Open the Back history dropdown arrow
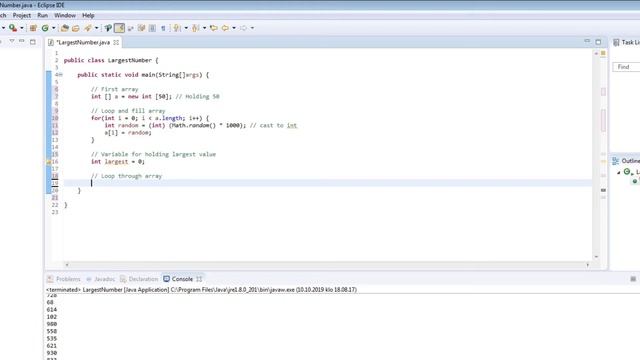Image resolution: width=640 pixels, height=360 pixels. coord(234,28)
